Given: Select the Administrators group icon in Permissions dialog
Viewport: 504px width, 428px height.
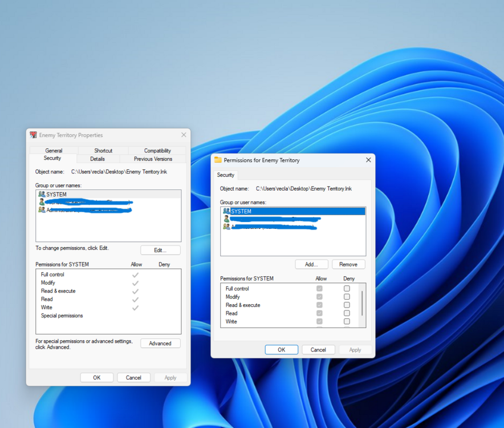Looking at the screenshot, I should coord(226,227).
